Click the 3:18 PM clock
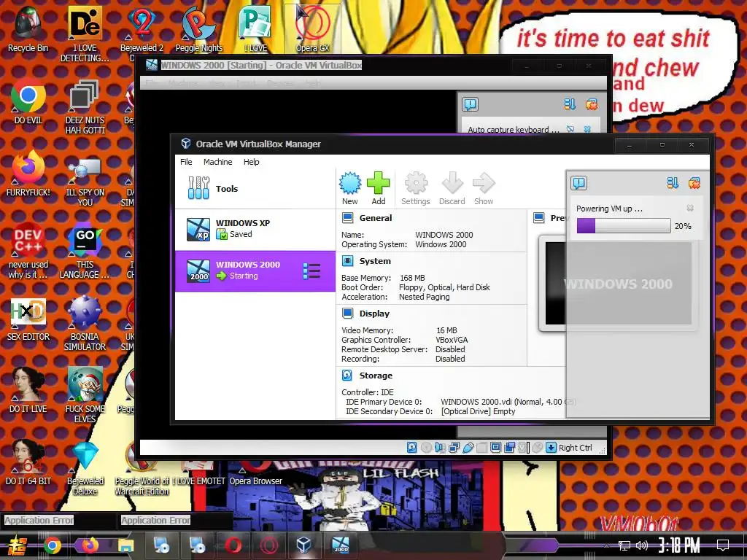747x560 pixels. [x=679, y=545]
